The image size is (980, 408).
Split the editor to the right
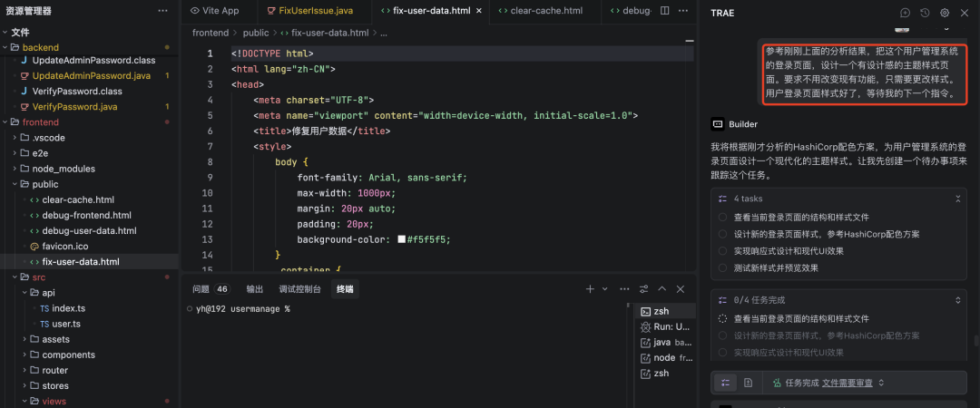click(665, 11)
